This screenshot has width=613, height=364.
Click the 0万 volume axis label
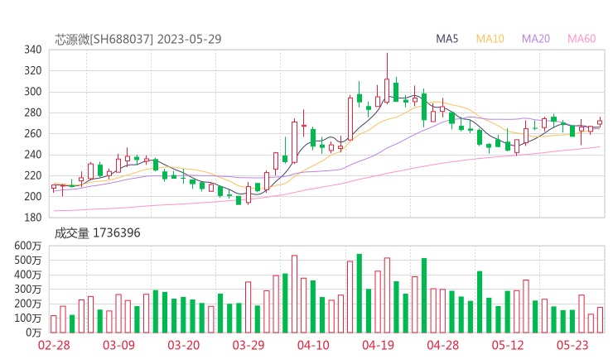(34, 333)
